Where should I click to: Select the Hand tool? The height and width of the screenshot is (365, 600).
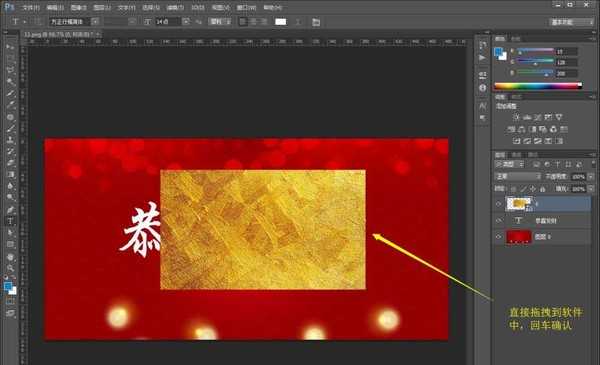click(x=10, y=256)
